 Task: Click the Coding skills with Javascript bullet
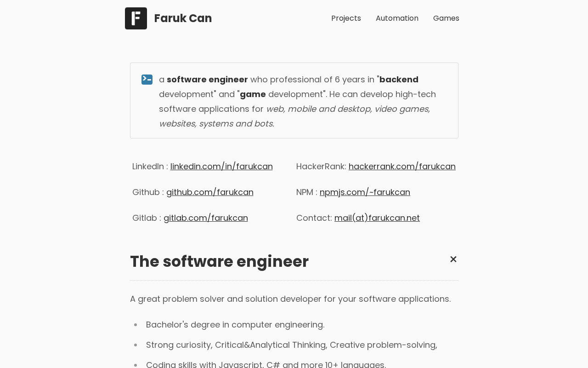coord(266,364)
